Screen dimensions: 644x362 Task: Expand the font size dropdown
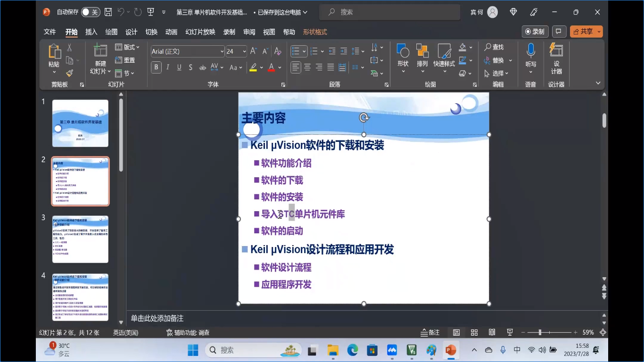(x=244, y=51)
